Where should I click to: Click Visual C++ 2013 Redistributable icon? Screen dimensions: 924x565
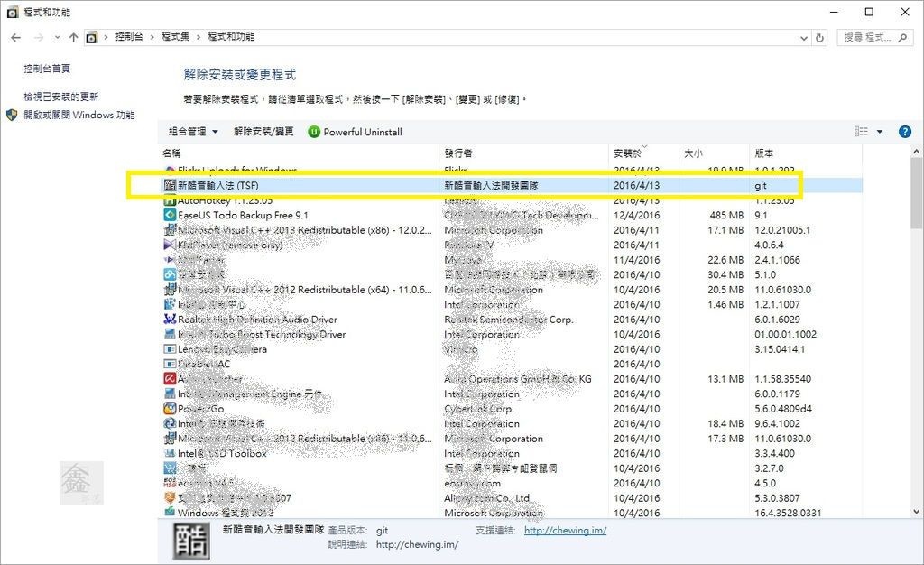click(170, 230)
